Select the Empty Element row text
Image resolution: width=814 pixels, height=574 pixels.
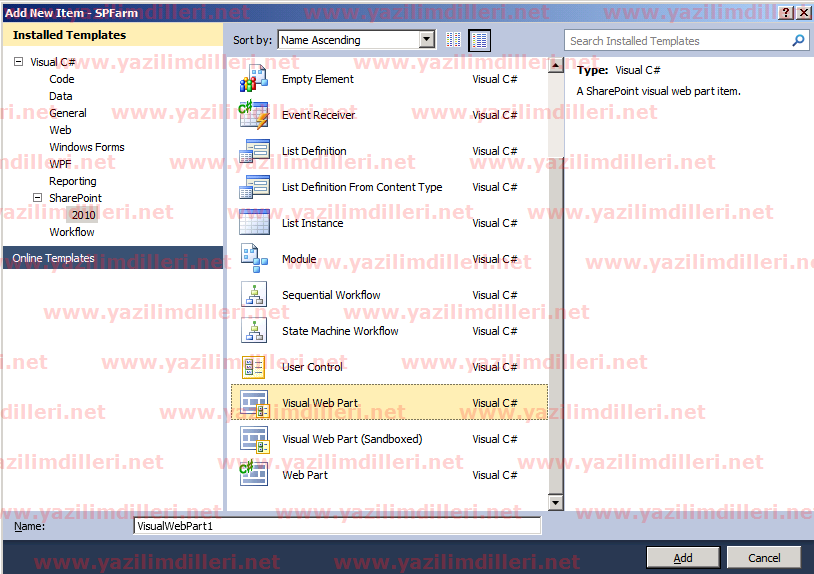click(x=318, y=79)
